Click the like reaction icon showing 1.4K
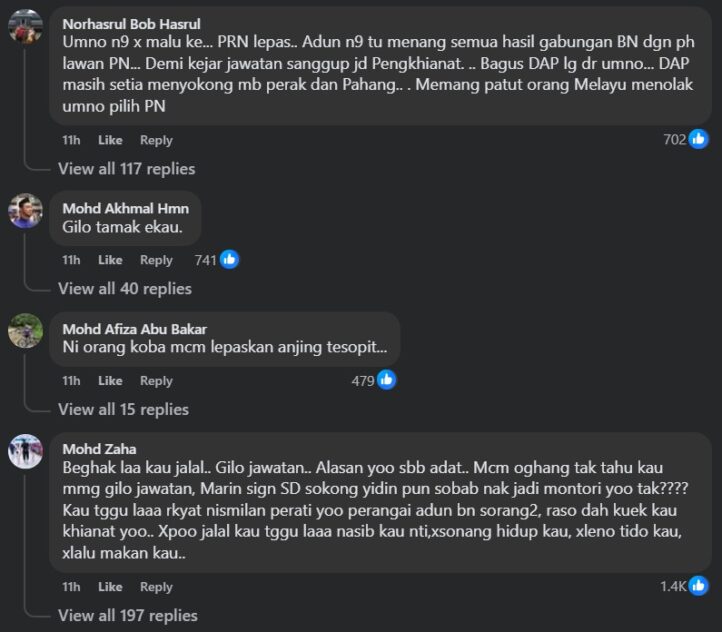This screenshot has height=632, width=722. click(x=698, y=586)
